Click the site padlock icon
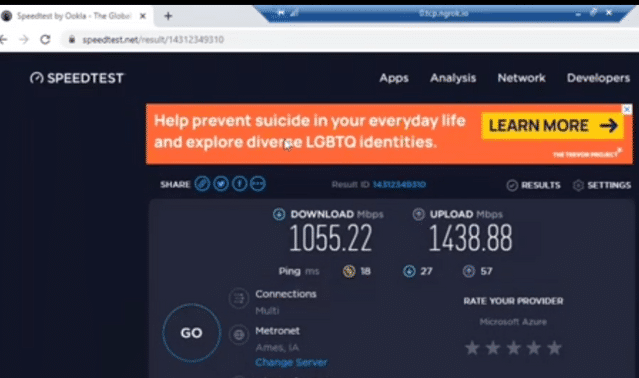639x378 pixels. pos(72,40)
